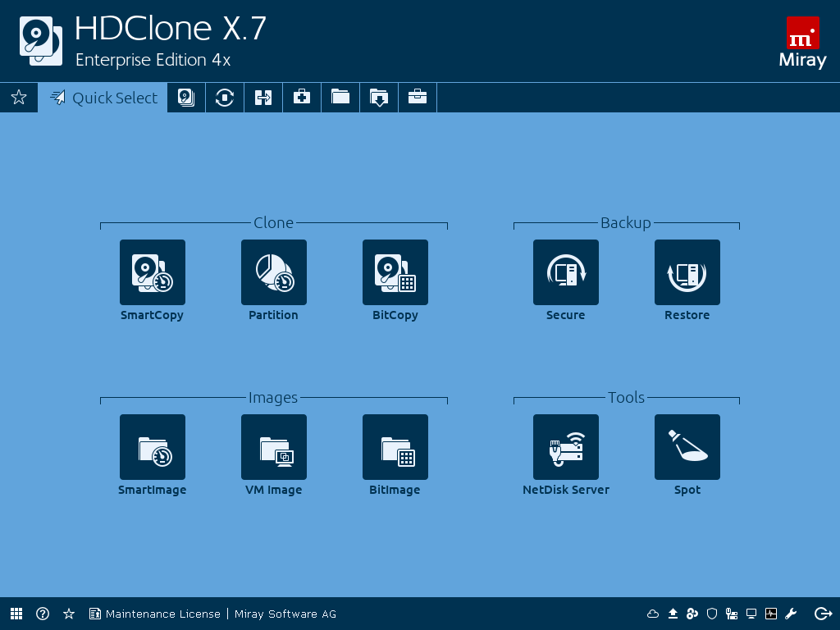Select the BitImage tool
This screenshot has width=840, height=630.
(x=395, y=447)
